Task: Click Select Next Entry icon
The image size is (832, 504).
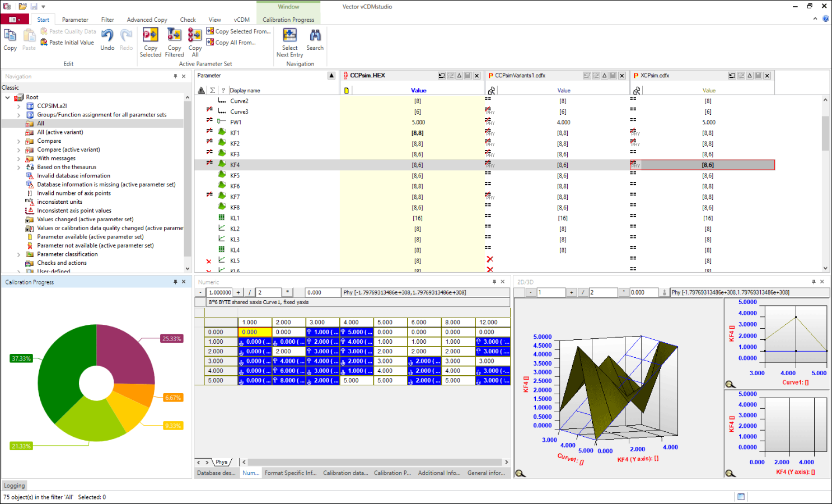Action: click(x=289, y=35)
